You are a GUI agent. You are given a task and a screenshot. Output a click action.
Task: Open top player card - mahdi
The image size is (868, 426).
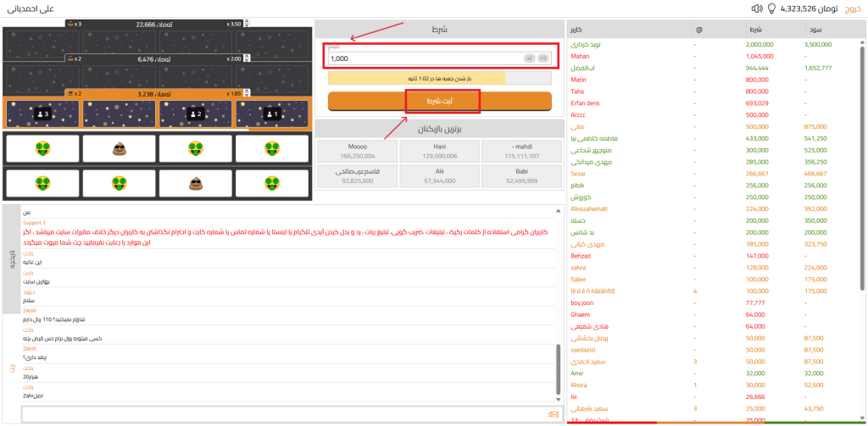522,151
